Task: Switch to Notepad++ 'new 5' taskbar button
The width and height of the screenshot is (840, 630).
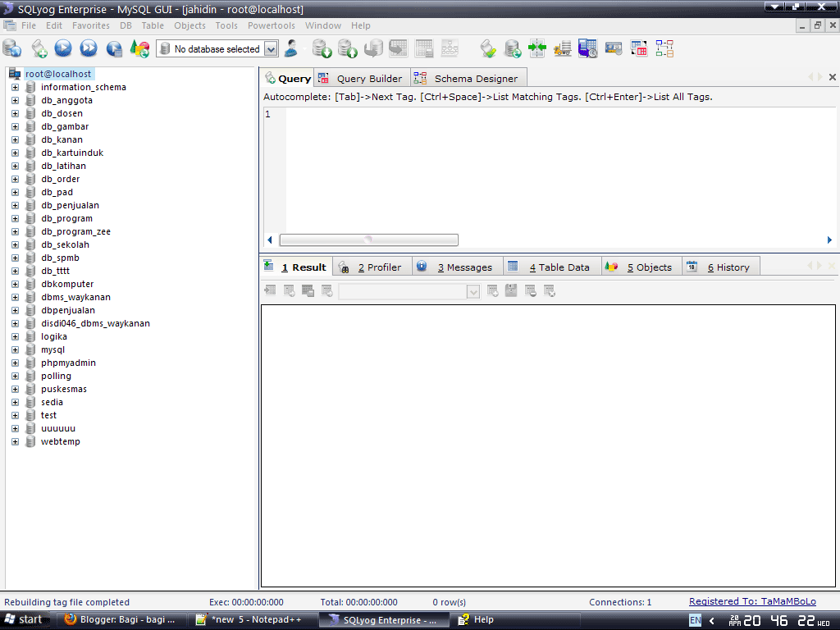Action: [x=253, y=620]
